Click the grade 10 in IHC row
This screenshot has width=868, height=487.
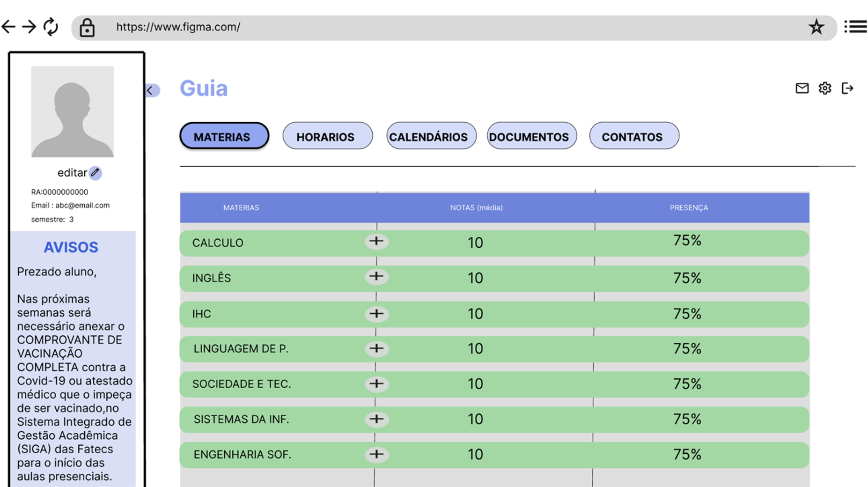tap(475, 314)
